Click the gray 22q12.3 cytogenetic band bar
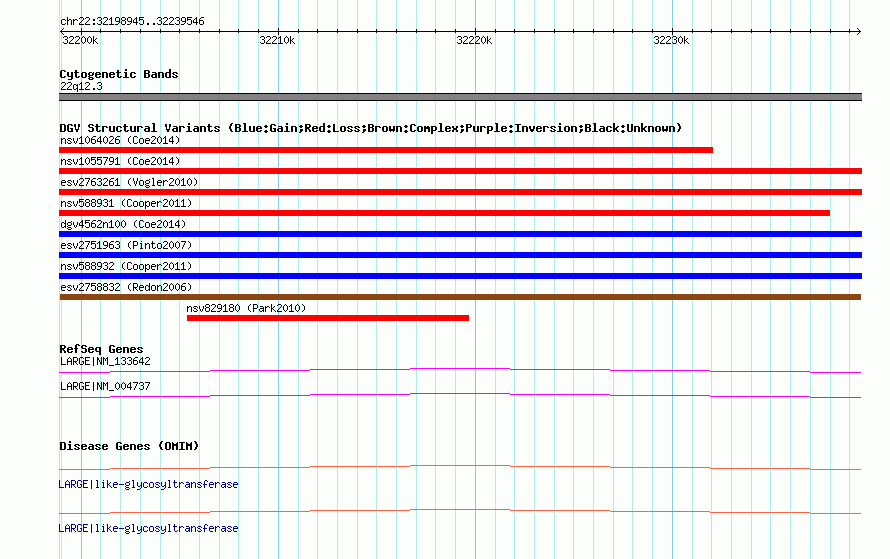890x559 pixels. [460, 97]
